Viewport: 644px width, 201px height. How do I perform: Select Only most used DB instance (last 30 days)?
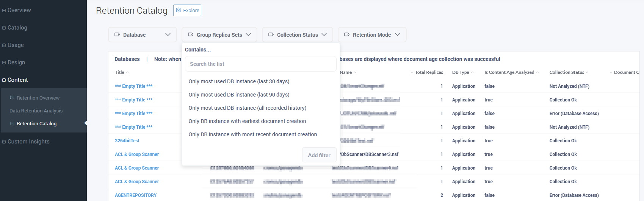239,81
